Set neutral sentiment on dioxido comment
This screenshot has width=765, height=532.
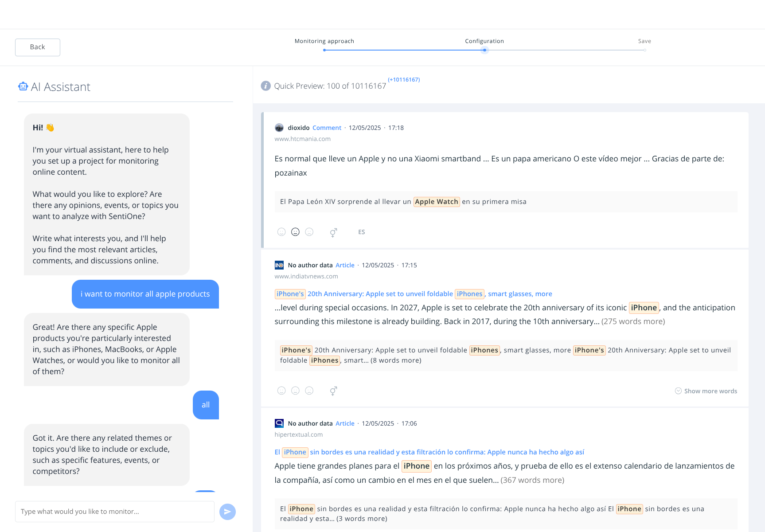[295, 232]
